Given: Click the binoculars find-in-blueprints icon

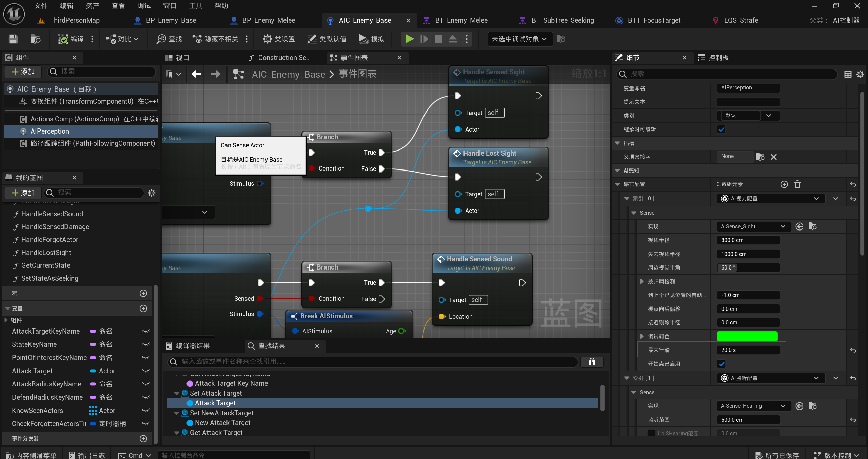Looking at the screenshot, I should click(592, 362).
